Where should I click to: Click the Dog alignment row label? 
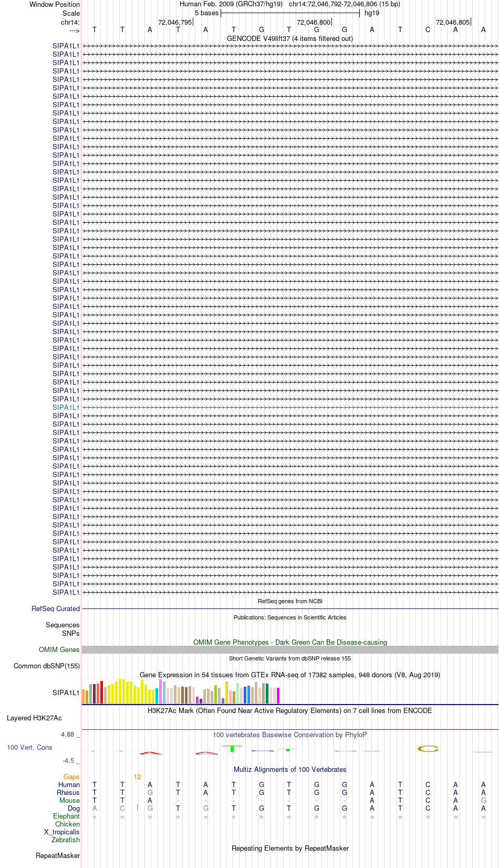pos(74,808)
